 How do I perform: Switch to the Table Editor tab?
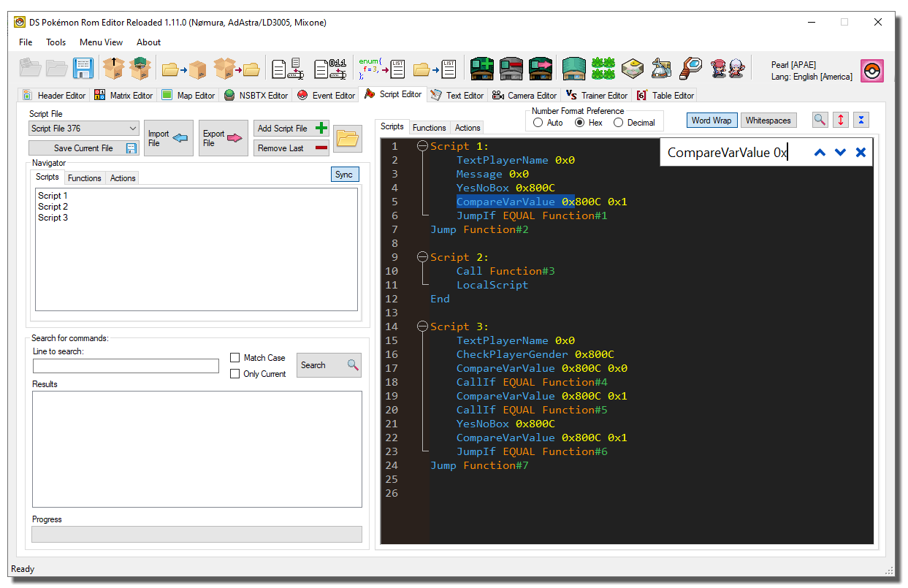[665, 95]
